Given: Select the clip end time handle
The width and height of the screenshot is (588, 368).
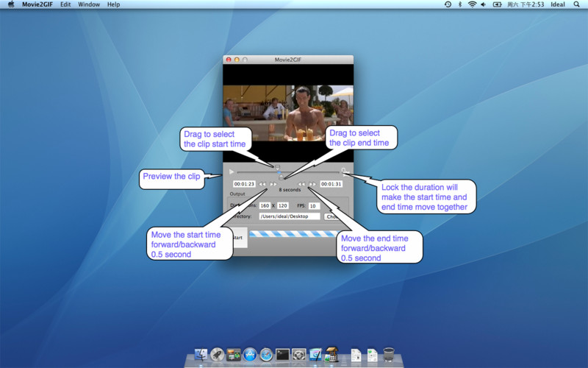Looking at the screenshot, I should click(282, 177).
